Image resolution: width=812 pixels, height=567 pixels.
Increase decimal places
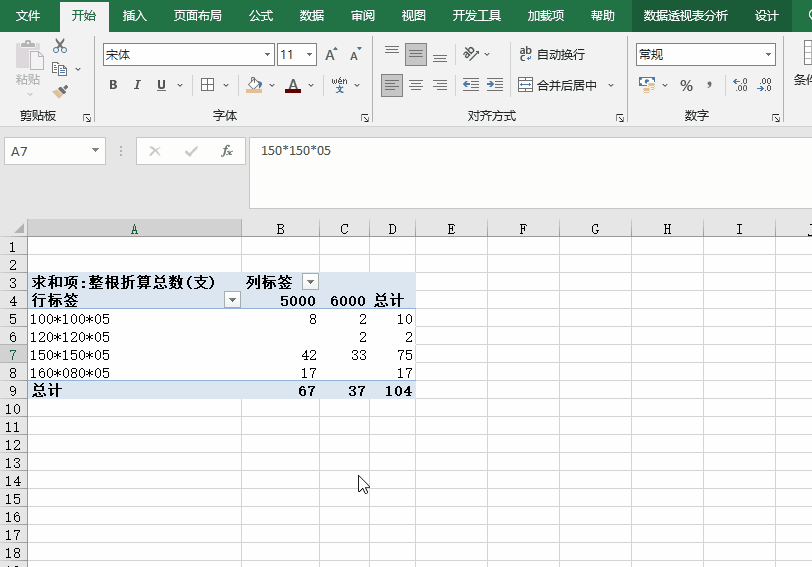[x=740, y=85]
